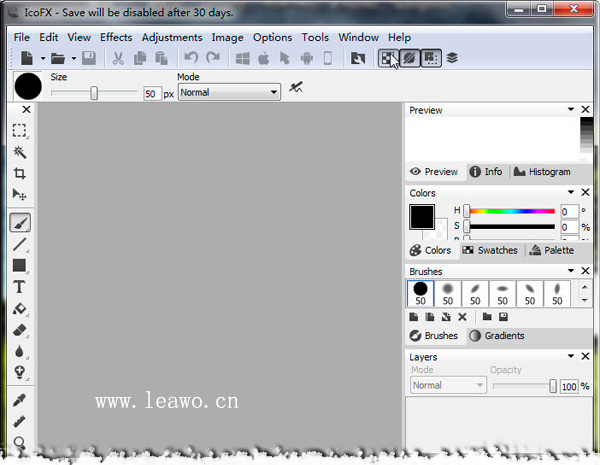
Task: Select the Brush tool
Action: pyautogui.click(x=20, y=223)
